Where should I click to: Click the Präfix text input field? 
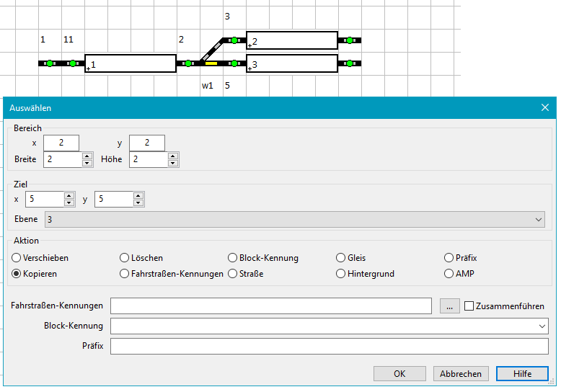(329, 347)
